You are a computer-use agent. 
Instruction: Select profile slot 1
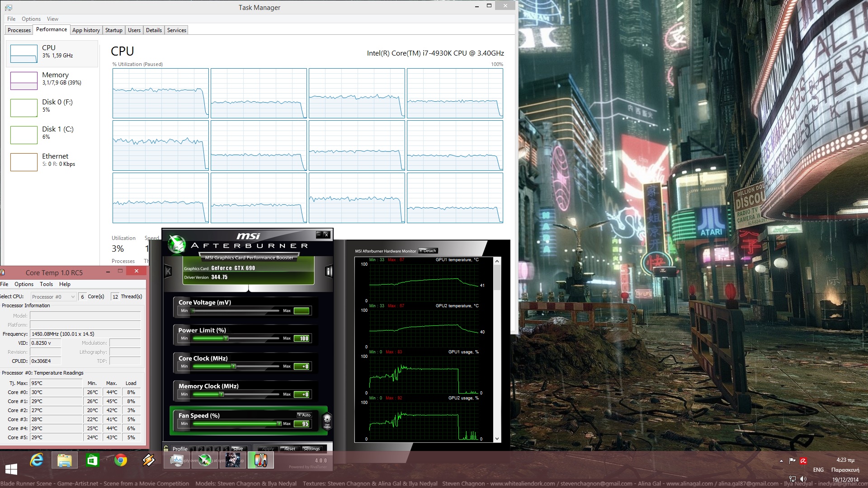tap(193, 449)
